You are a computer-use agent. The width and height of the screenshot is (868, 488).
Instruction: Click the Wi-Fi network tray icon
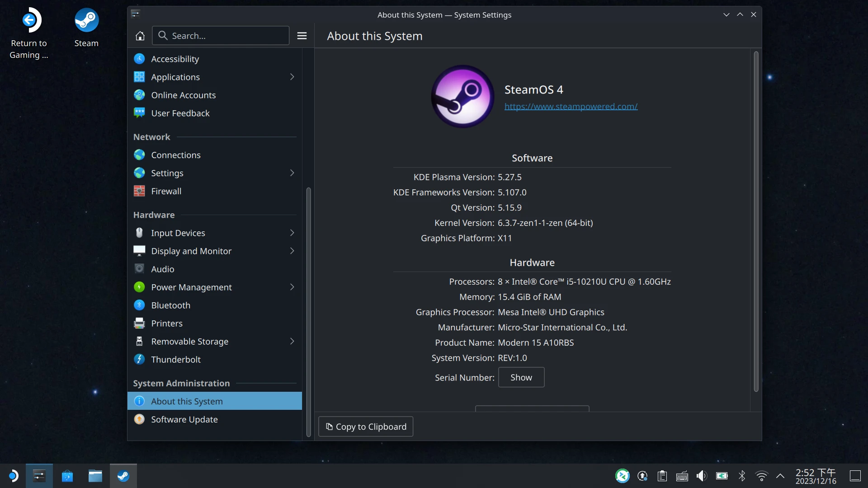tap(761, 476)
